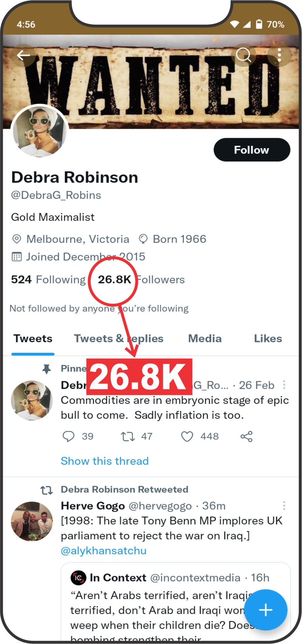The image size is (302, 644).
Task: View Debra Robinson's profile picture
Action: [40, 132]
